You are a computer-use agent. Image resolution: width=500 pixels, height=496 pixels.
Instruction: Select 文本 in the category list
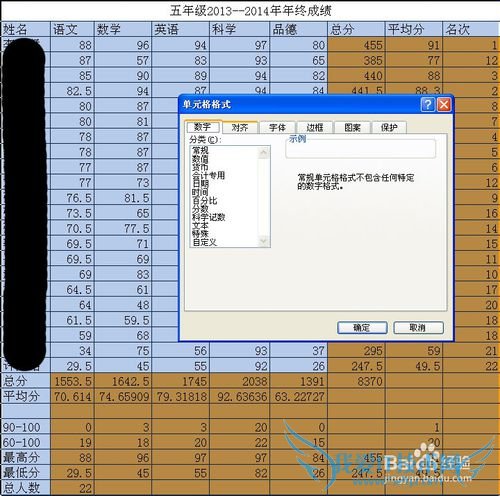coord(200,225)
